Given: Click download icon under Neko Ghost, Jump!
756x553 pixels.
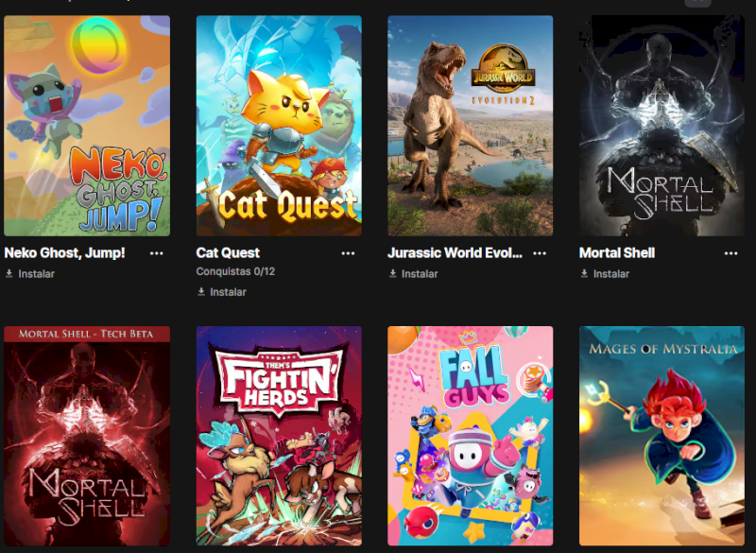Looking at the screenshot, I should tap(9, 274).
